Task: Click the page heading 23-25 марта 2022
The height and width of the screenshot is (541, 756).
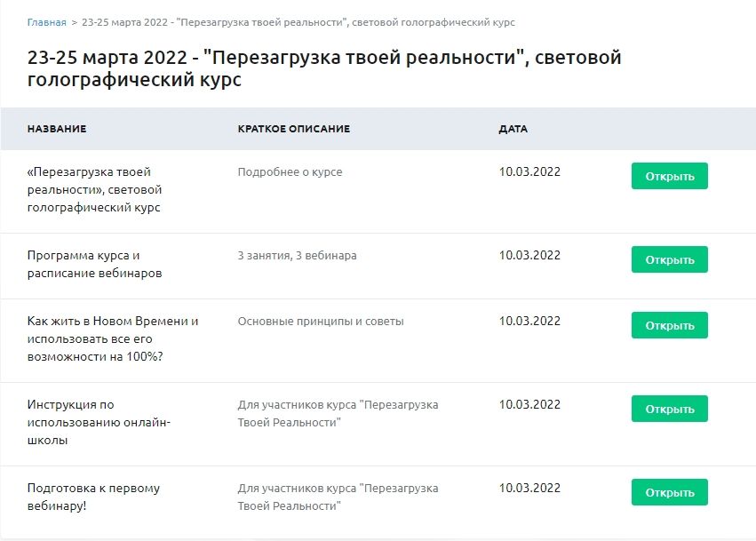Action: point(324,68)
